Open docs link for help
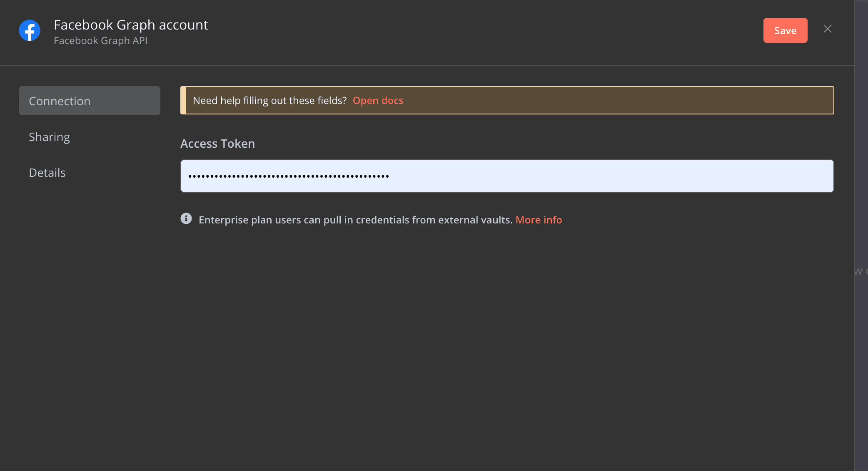 click(378, 101)
